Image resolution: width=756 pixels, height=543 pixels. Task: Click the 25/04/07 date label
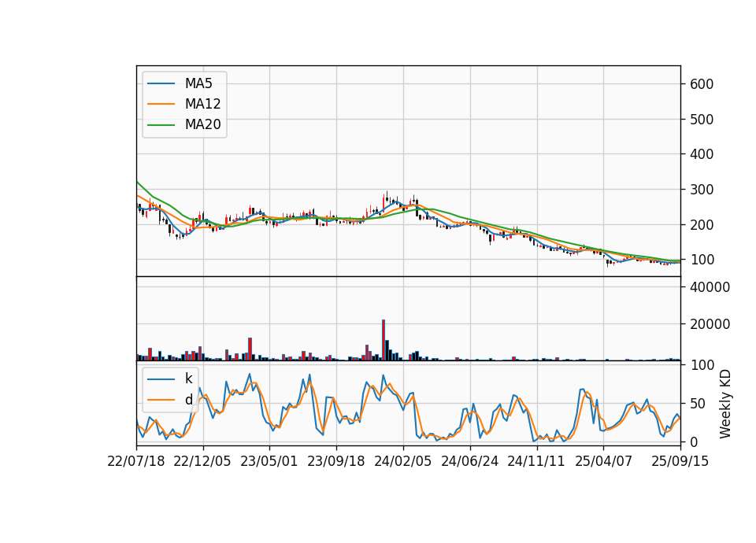[x=603, y=461]
